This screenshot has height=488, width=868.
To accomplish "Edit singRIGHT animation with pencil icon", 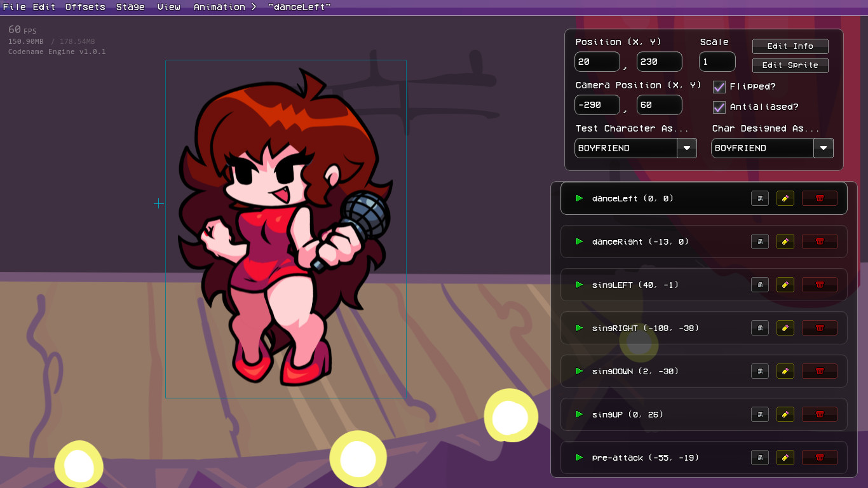I will (x=785, y=328).
